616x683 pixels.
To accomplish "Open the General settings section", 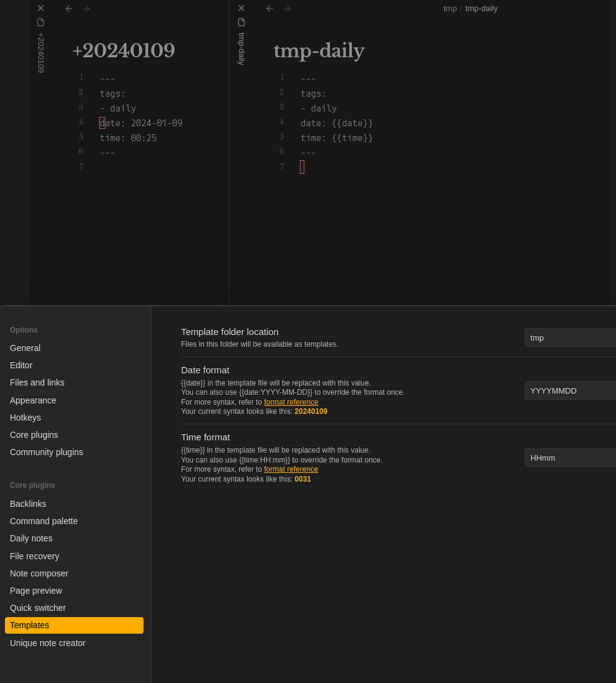I will 25,348.
